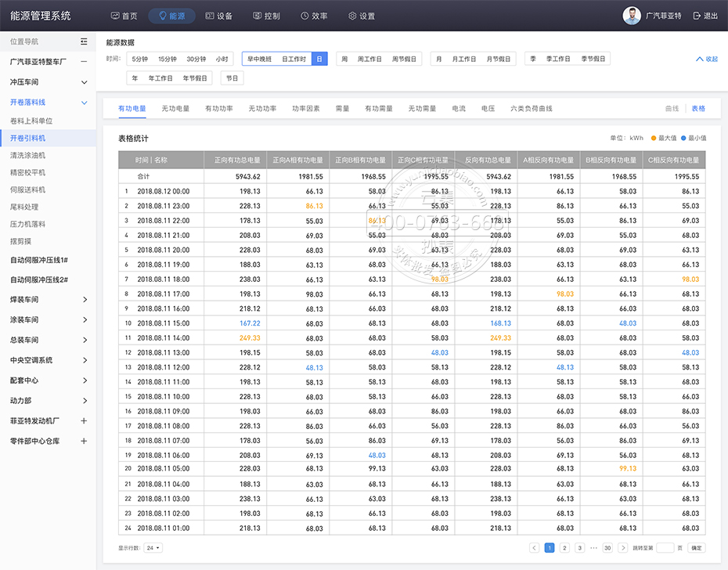This screenshot has height=570, width=728.
Task: Open the 控制 control nav icon
Action: point(258,16)
